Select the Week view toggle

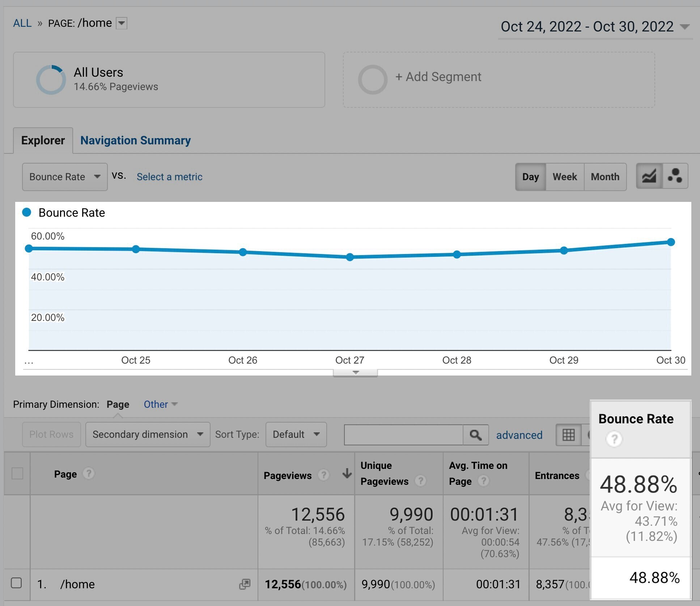point(564,177)
